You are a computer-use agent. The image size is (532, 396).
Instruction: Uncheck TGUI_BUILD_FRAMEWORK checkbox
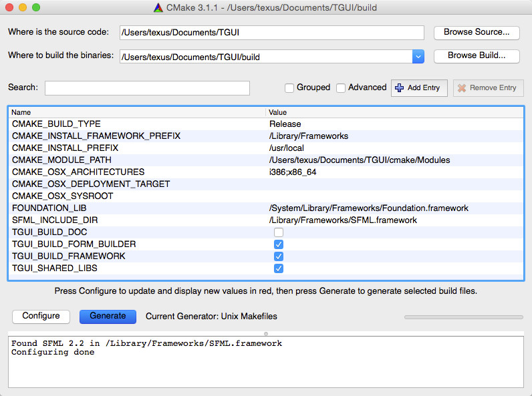click(x=279, y=256)
